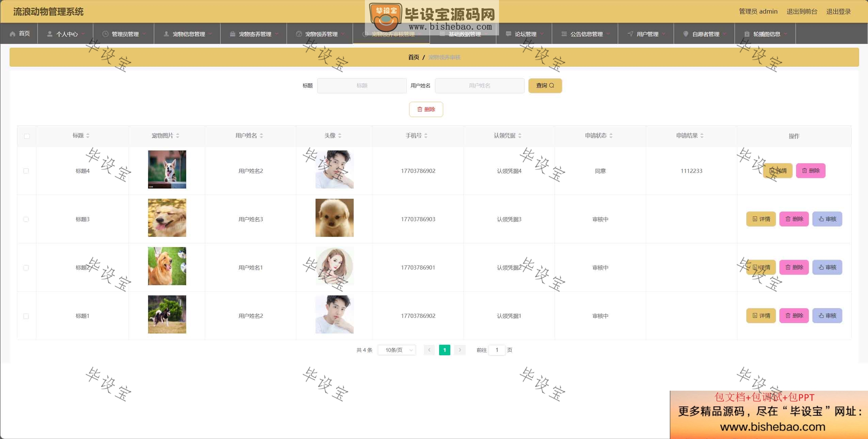Screen dimensions: 868x439
Task: Click 退出登录 link
Action: click(x=838, y=12)
